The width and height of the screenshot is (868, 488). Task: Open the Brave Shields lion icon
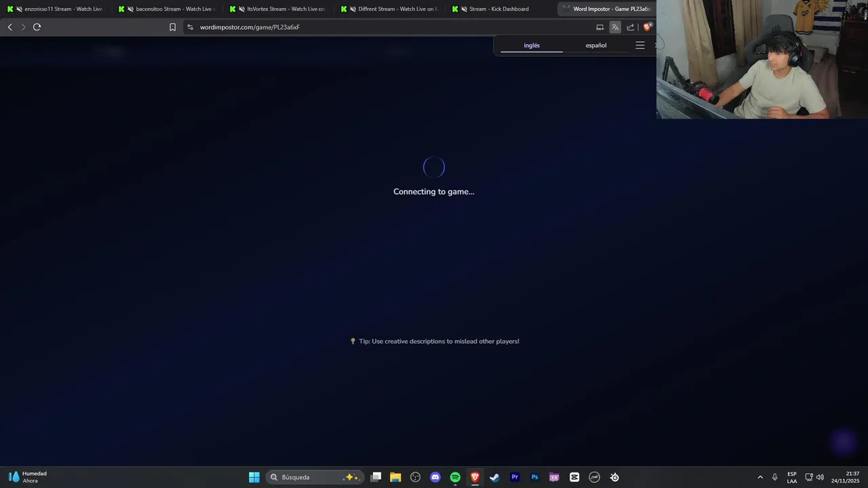click(x=648, y=27)
